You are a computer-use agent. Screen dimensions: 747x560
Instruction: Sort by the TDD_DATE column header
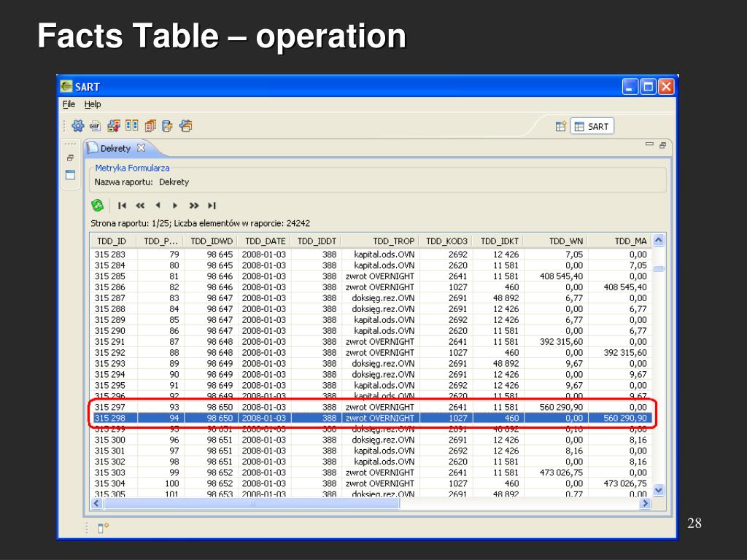click(265, 241)
